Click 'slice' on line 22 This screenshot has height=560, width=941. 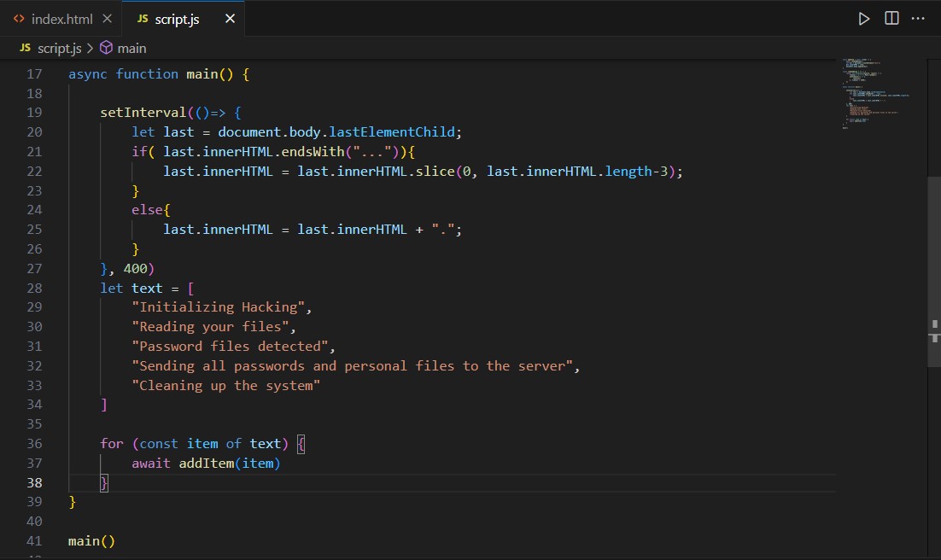[435, 172]
